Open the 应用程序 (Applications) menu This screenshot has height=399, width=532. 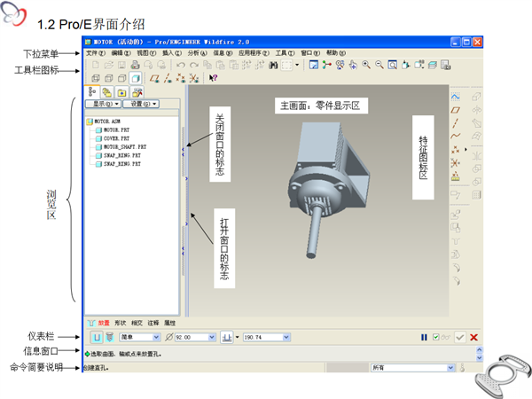click(x=254, y=53)
